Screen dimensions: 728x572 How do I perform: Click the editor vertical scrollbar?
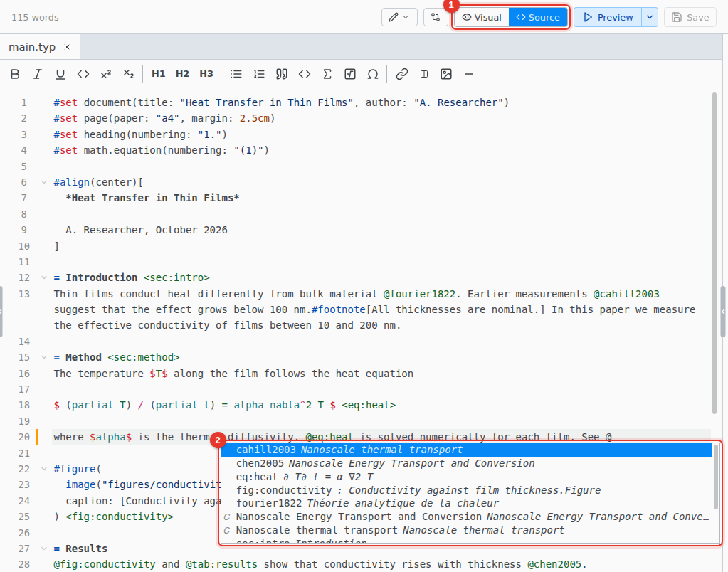714,253
